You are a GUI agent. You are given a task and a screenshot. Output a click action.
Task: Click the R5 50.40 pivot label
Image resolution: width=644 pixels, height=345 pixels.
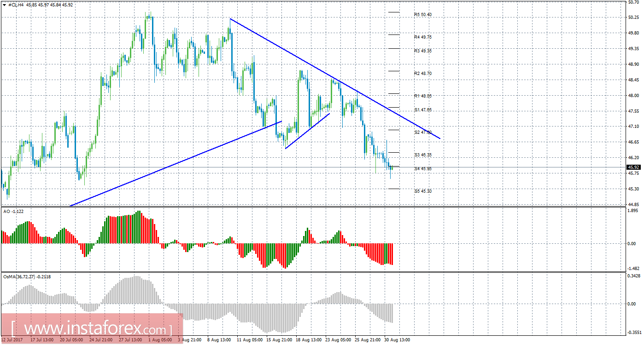[x=422, y=15]
